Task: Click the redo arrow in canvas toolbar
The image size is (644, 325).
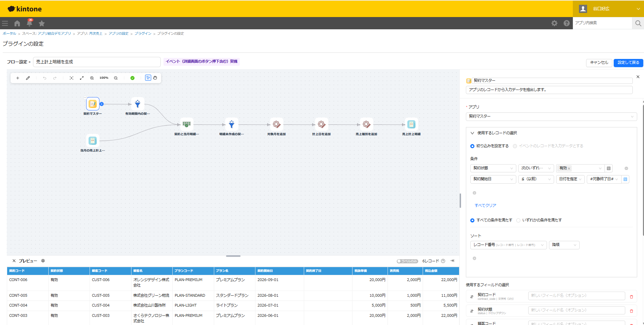Action: click(x=55, y=78)
